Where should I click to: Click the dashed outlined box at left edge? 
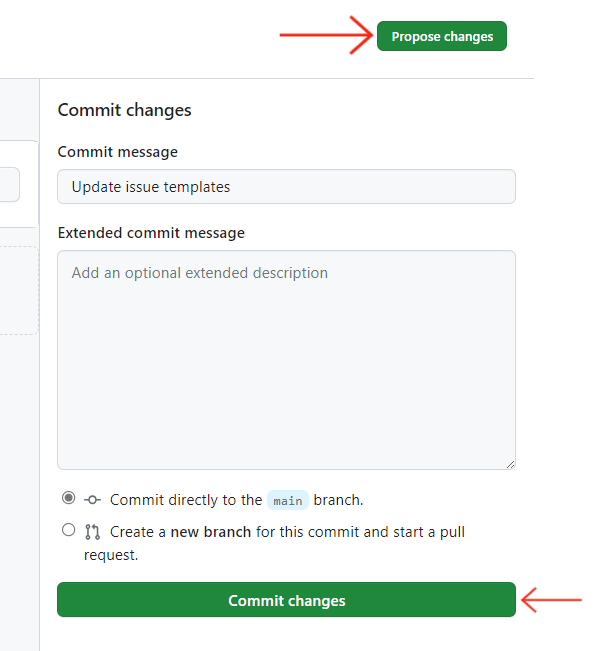pyautogui.click(x=19, y=291)
